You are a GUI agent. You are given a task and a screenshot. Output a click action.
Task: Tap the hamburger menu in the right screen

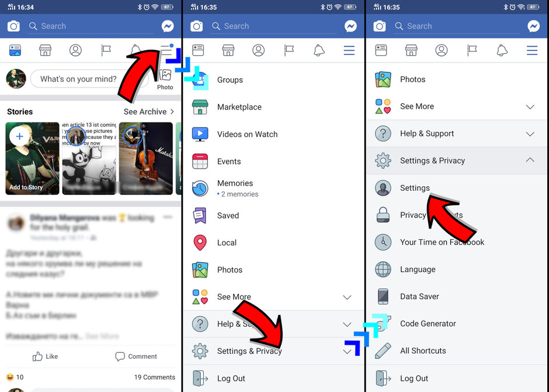[x=532, y=50]
